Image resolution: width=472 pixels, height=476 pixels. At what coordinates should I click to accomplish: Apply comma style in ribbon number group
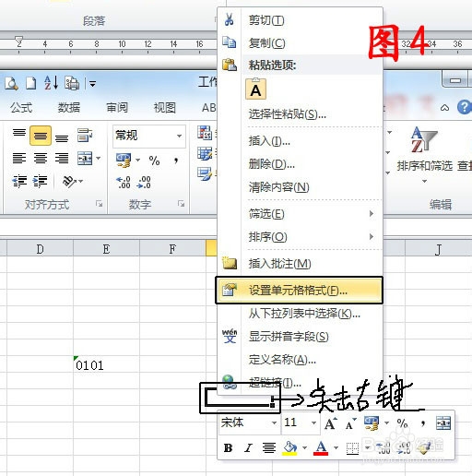[176, 160]
